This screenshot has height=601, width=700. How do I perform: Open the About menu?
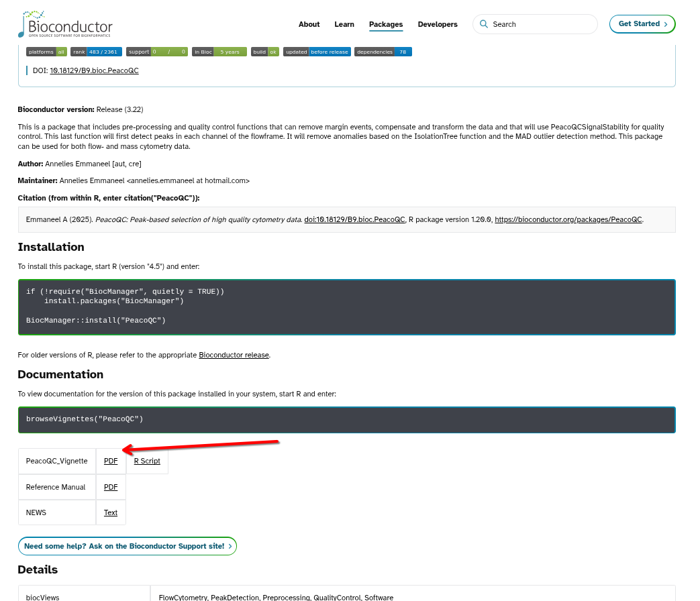[x=309, y=24]
